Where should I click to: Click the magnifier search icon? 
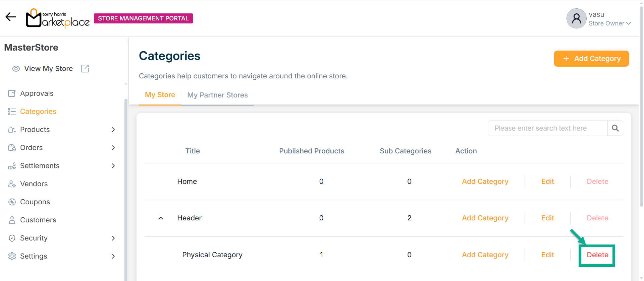click(x=615, y=128)
